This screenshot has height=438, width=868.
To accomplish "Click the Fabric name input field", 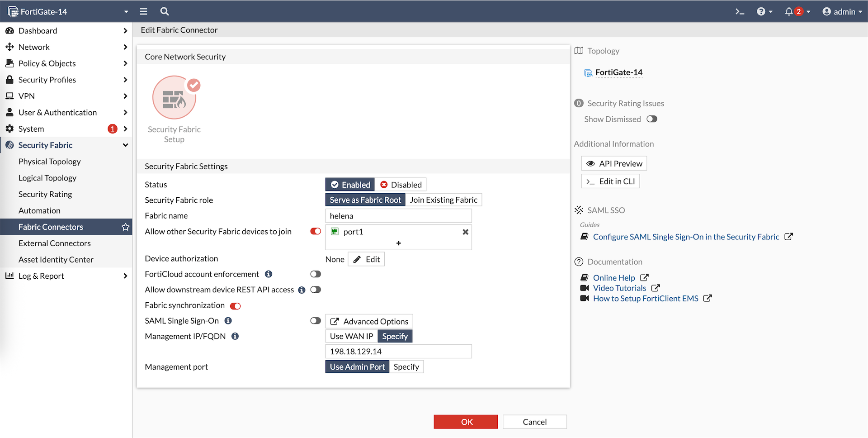I will 398,216.
